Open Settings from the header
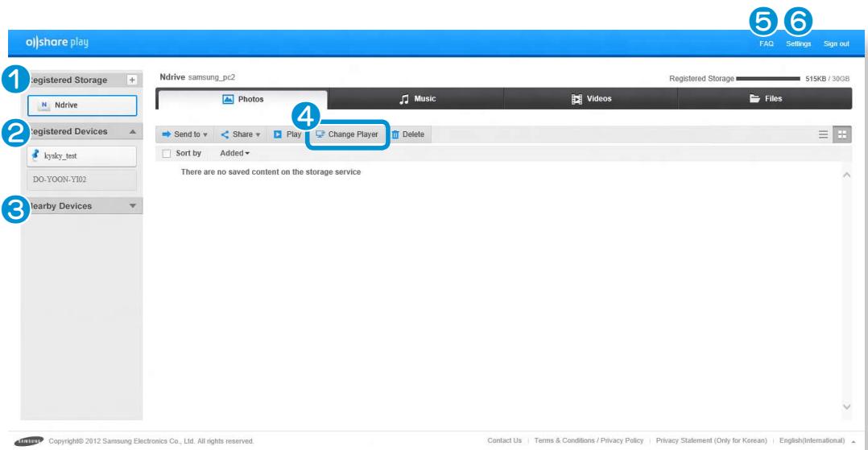Screen dimensions: 868x450 click(x=798, y=43)
